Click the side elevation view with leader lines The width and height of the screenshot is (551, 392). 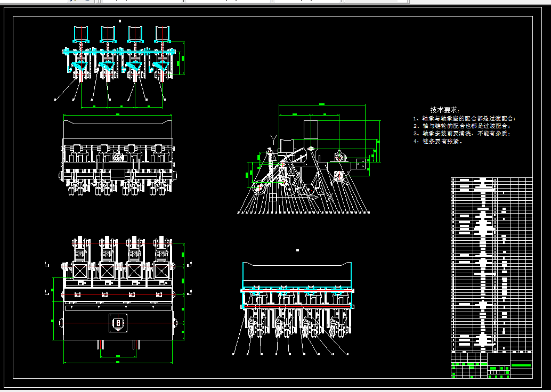[309, 159]
